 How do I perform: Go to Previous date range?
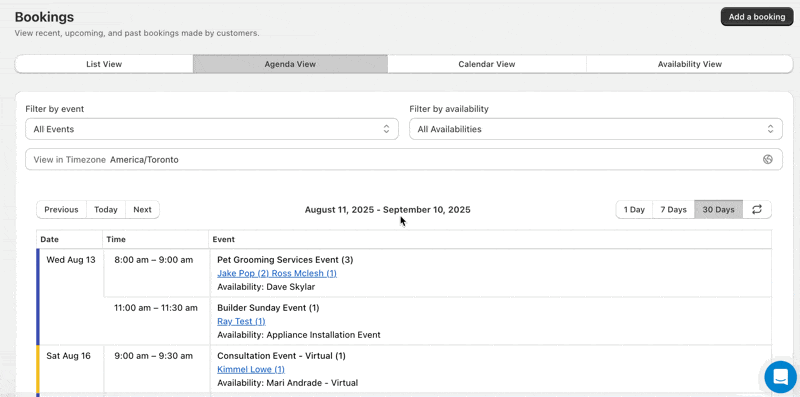[x=61, y=209]
